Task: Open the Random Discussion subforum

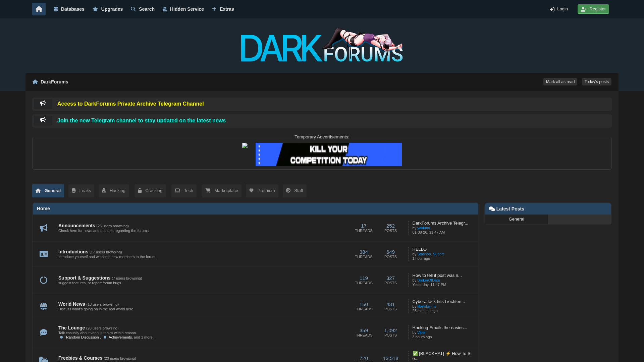Action: pos(82,337)
